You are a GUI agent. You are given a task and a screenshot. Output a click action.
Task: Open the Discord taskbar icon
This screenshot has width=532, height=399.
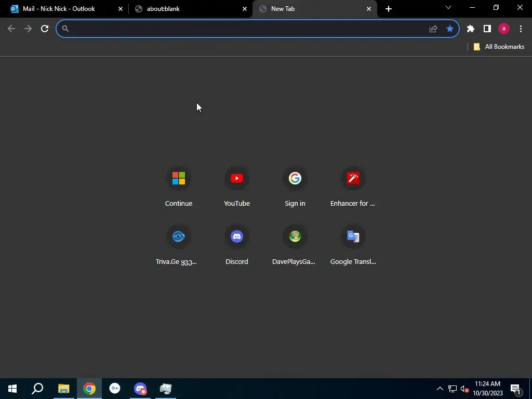tap(140, 389)
